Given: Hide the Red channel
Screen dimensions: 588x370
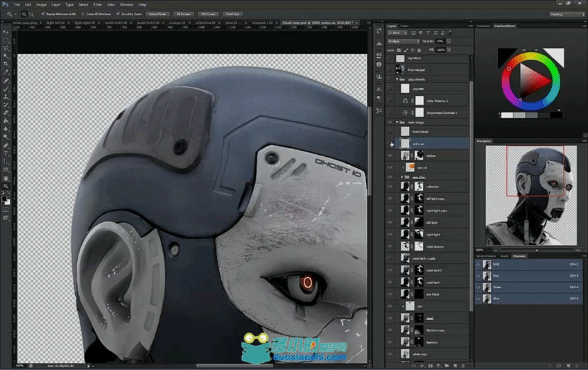Looking at the screenshot, I should click(478, 276).
